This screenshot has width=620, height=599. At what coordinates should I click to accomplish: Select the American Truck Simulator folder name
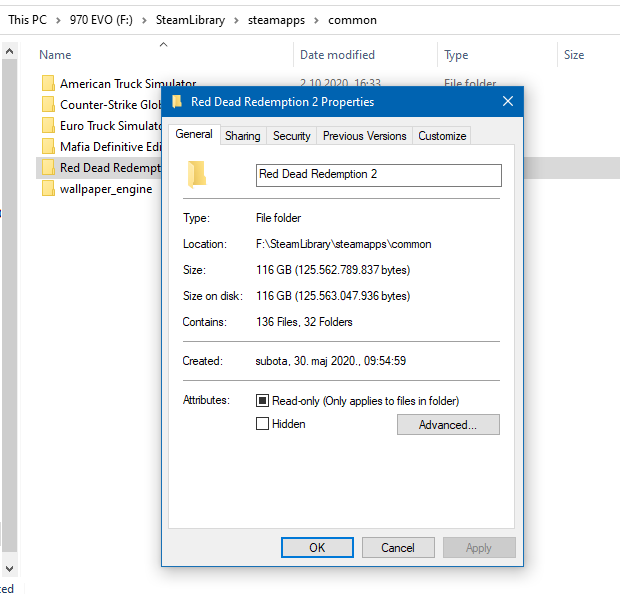128,83
